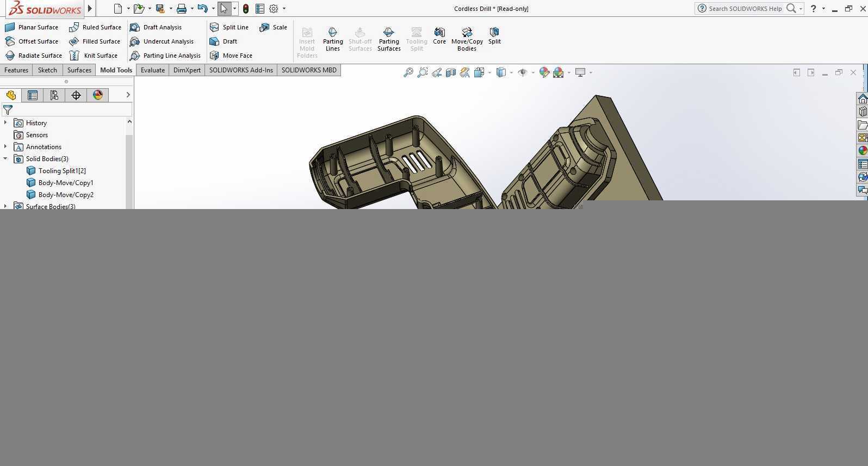Choose the Move Face tool
868x466 pixels.
click(x=231, y=56)
